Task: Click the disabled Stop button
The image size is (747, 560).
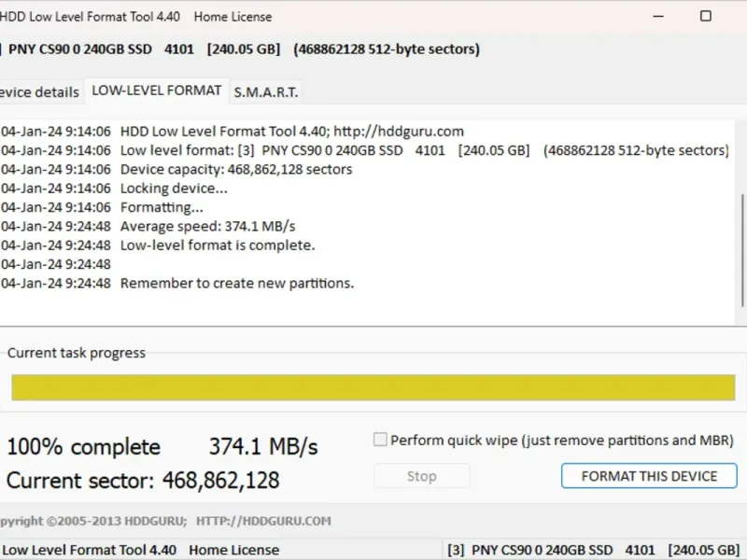Action: pos(422,476)
